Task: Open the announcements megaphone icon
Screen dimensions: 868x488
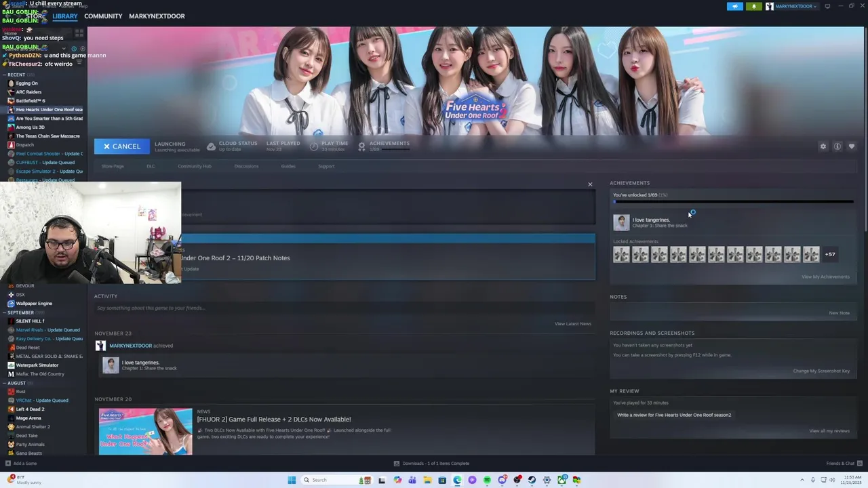Action: 735,6
